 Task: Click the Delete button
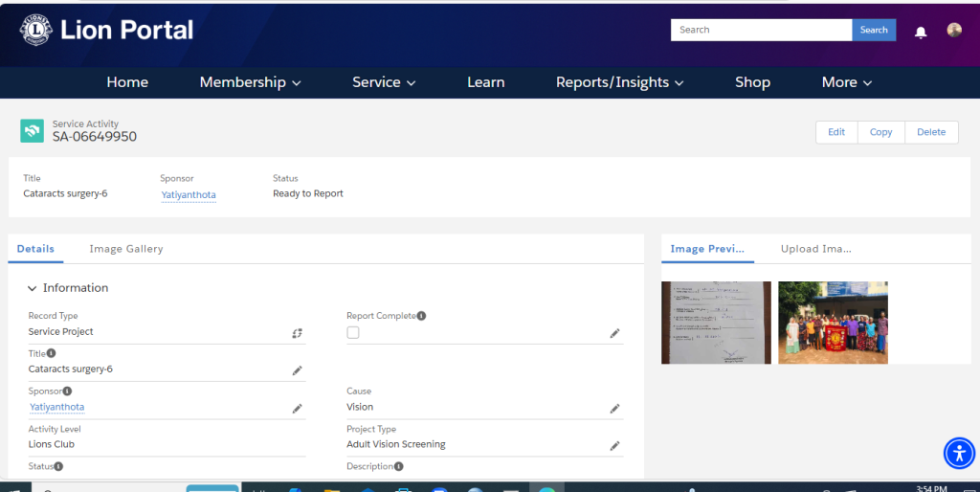(931, 132)
